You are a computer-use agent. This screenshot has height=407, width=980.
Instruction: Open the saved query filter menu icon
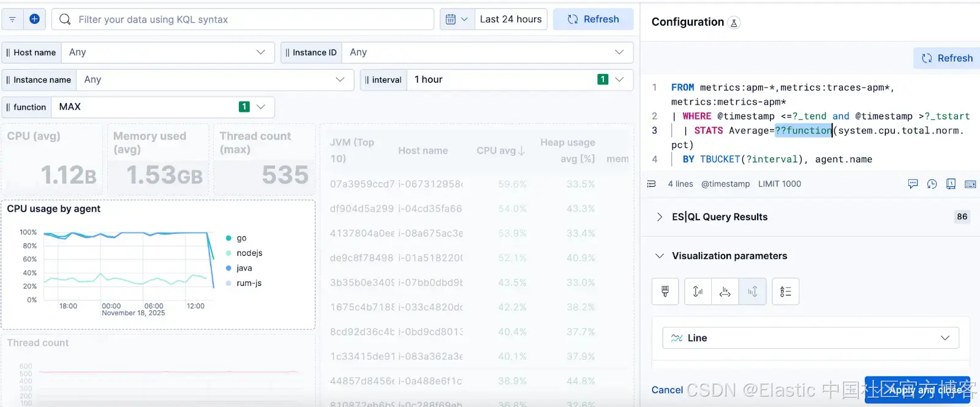(x=12, y=20)
